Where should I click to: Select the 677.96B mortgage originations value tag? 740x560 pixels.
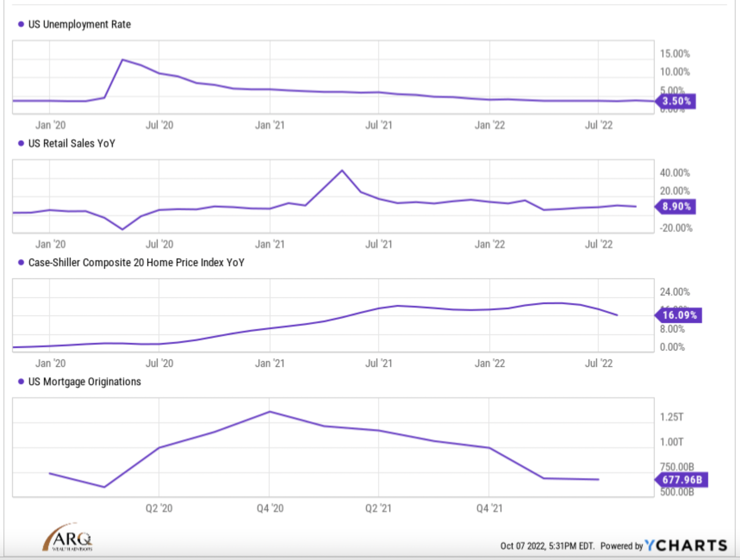[681, 479]
